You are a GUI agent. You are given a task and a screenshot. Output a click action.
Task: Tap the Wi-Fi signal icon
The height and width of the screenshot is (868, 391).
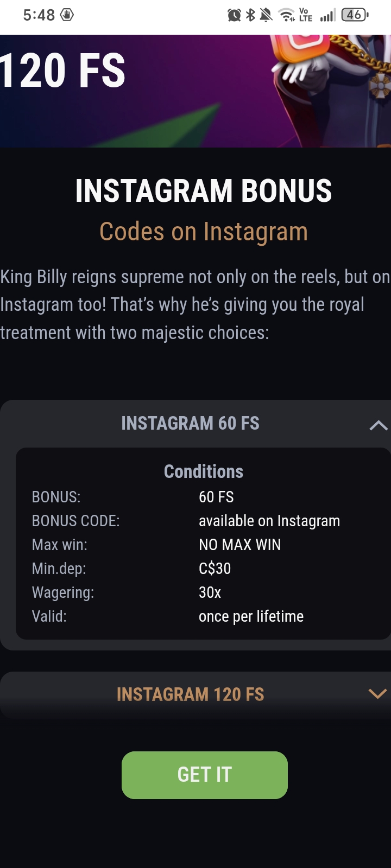point(286,15)
